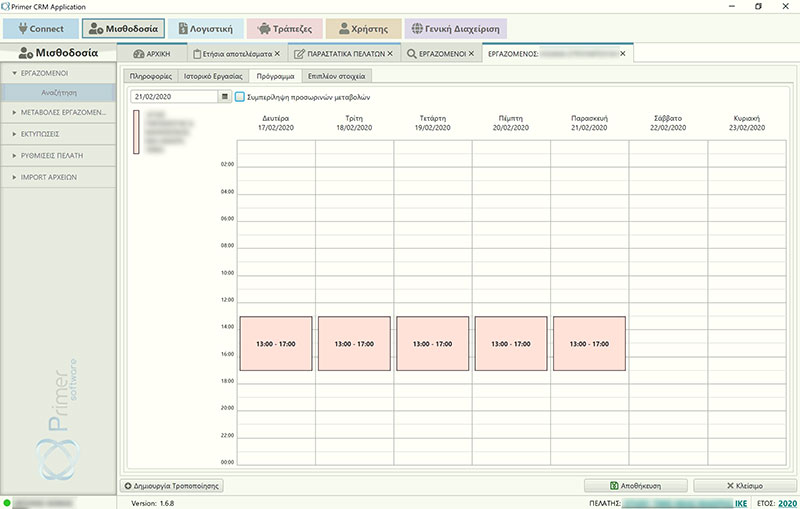Click the Δημιουργία Τροποποίησης button
Viewport: 800px width, 509px height.
point(172,486)
